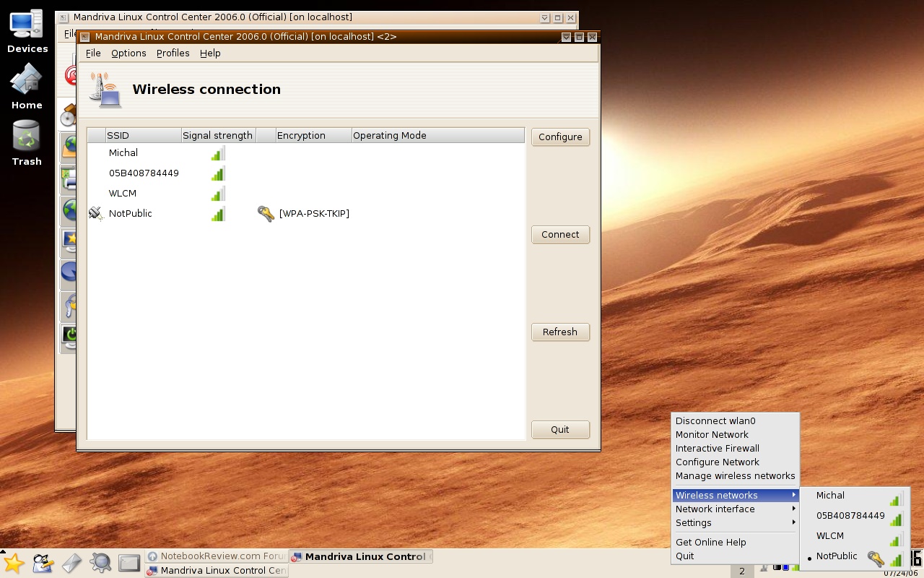Click the Quit button in the Wireless connection window
The width and height of the screenshot is (924, 578).
click(x=560, y=429)
